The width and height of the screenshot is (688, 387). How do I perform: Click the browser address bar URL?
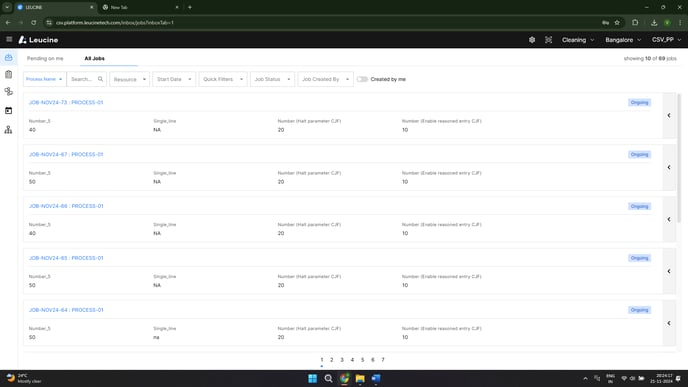[x=115, y=22]
